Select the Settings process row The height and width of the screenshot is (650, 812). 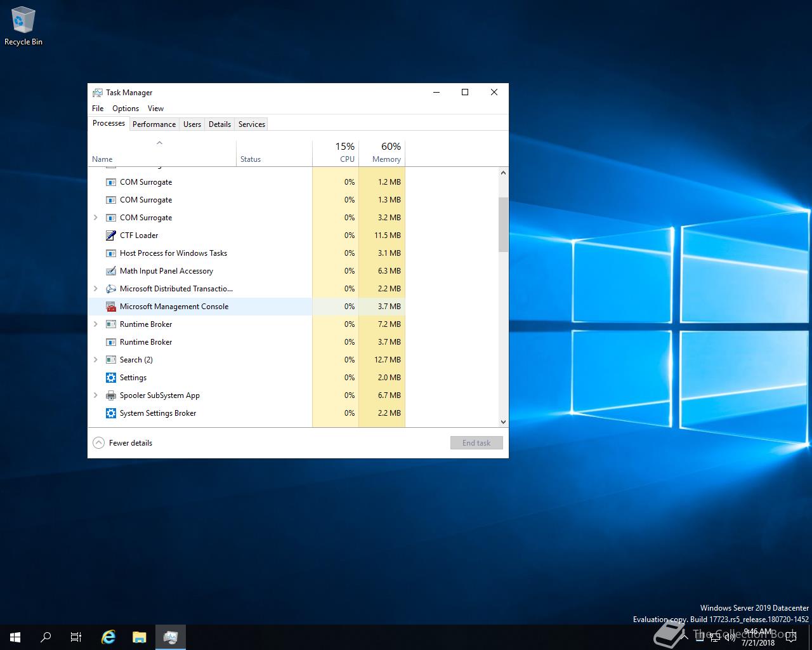(246, 378)
